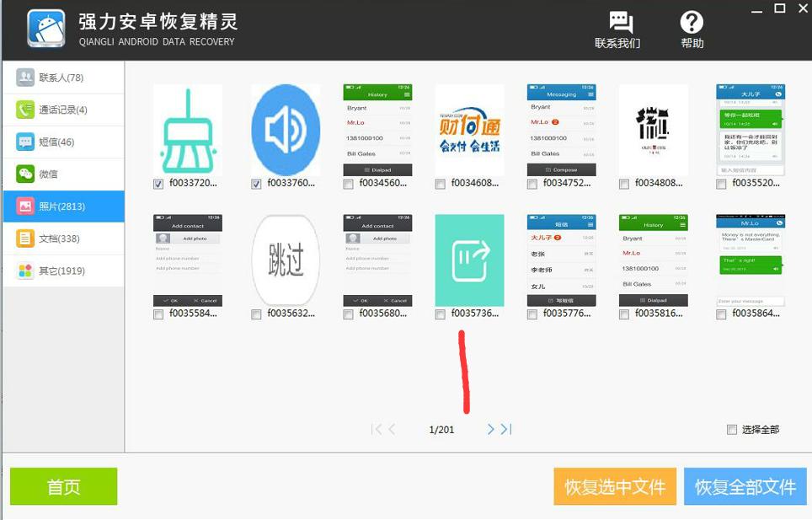Click the 恢复全部文件 recover all button
Image resolution: width=812 pixels, height=520 pixels.
coord(746,486)
